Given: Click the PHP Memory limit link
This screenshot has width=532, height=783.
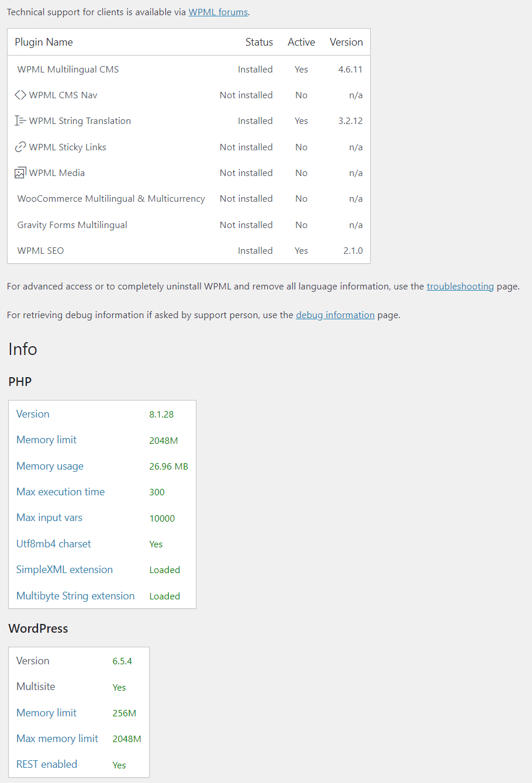Looking at the screenshot, I should tap(46, 440).
